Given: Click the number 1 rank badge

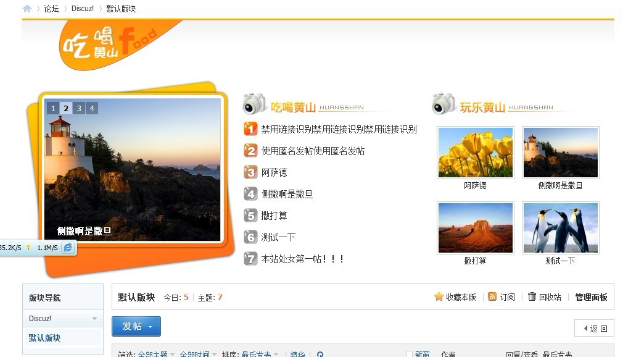Looking at the screenshot, I should coord(250,129).
